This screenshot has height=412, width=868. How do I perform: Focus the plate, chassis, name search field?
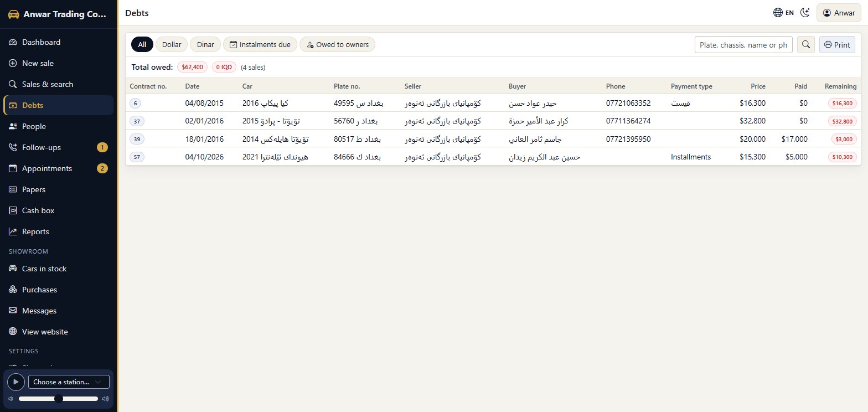click(x=743, y=45)
